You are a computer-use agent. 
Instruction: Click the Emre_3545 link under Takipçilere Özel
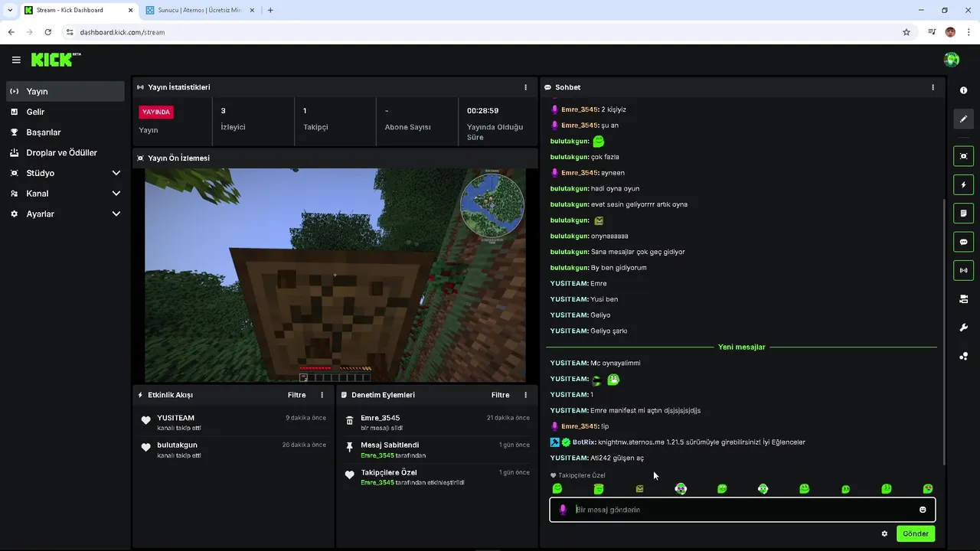coord(377,483)
